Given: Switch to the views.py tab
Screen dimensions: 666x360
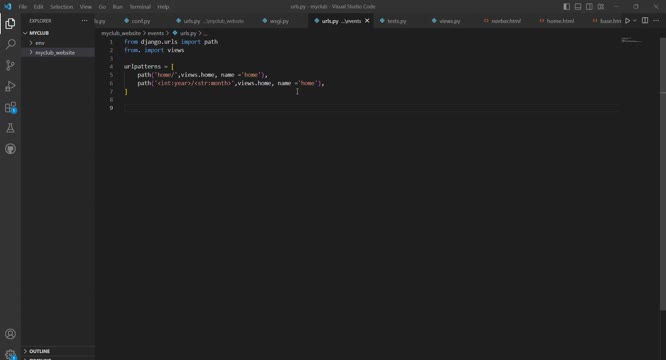Looking at the screenshot, I should coord(449,21).
